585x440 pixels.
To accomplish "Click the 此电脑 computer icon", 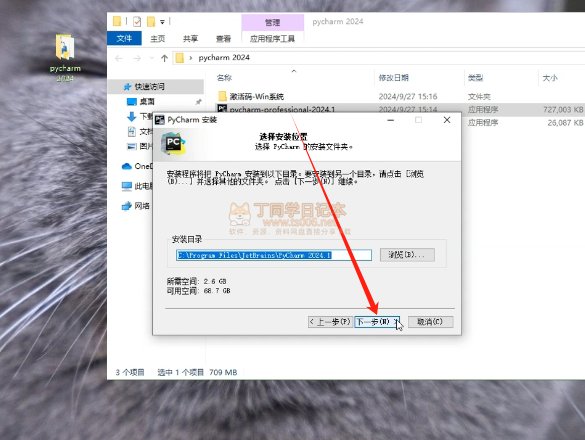I will pyautogui.click(x=127, y=186).
